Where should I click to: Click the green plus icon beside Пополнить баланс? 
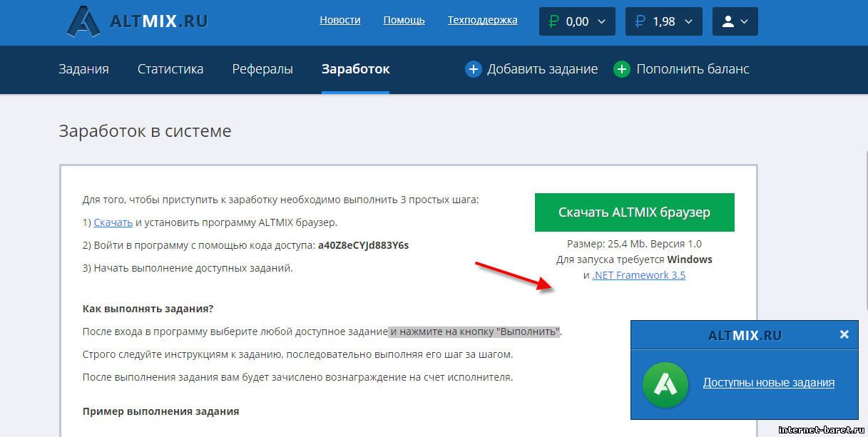pyautogui.click(x=622, y=69)
